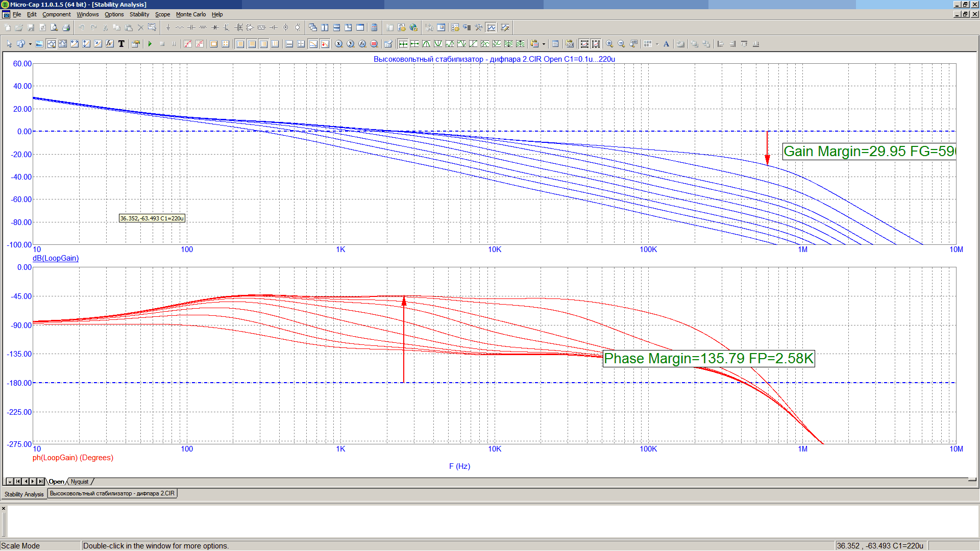Click the globe with gear icon
This screenshot has height=551, width=980.
pyautogui.click(x=413, y=28)
